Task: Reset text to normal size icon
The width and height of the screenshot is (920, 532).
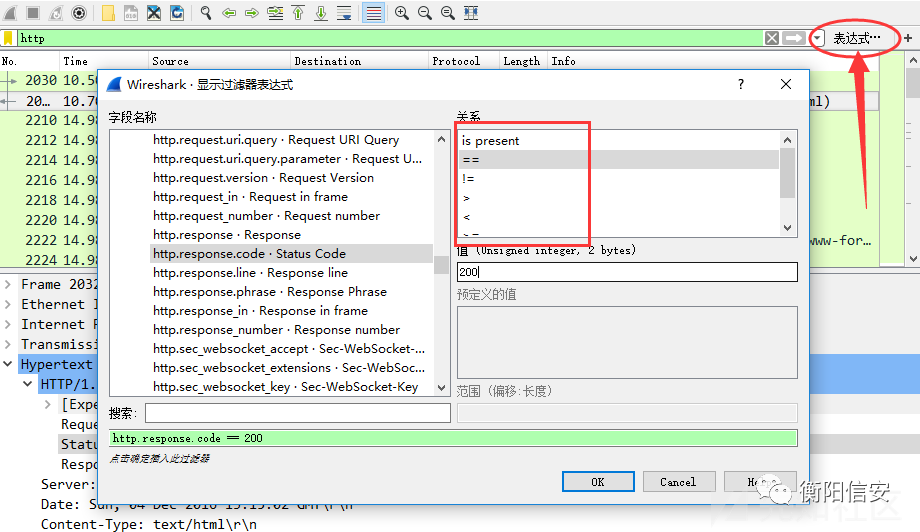Action: pyautogui.click(x=448, y=13)
